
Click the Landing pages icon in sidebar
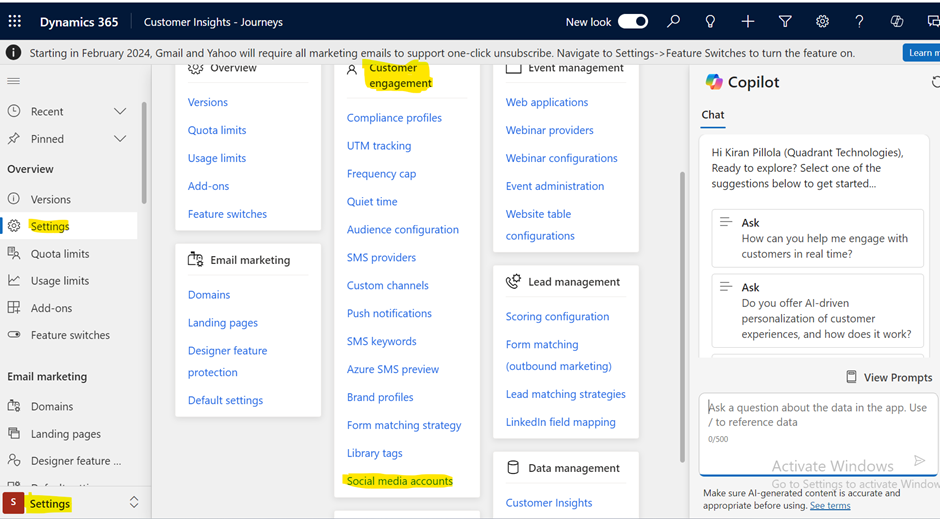pos(14,433)
